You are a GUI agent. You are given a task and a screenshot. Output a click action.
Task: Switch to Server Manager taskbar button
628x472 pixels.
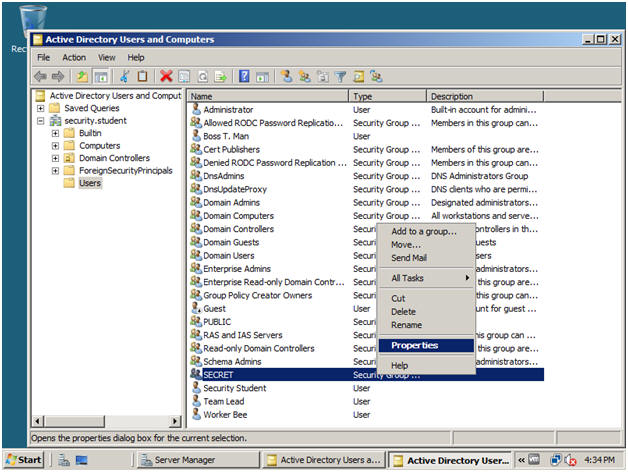199,460
